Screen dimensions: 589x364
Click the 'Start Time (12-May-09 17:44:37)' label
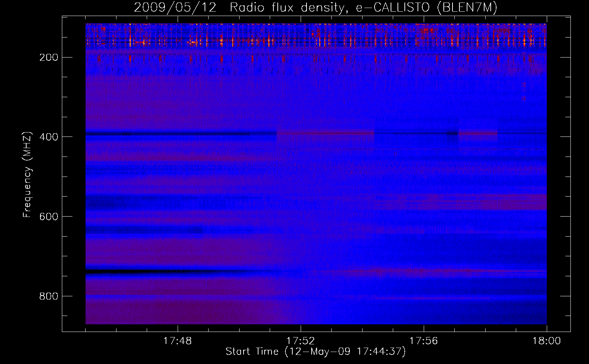click(x=316, y=352)
